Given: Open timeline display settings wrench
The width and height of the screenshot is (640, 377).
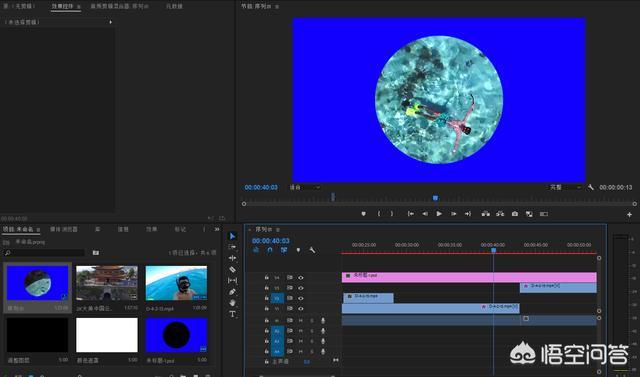Looking at the screenshot, I should [312, 250].
